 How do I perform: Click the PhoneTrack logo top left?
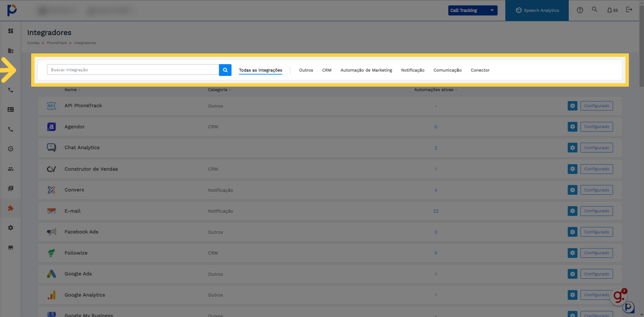coord(12,10)
